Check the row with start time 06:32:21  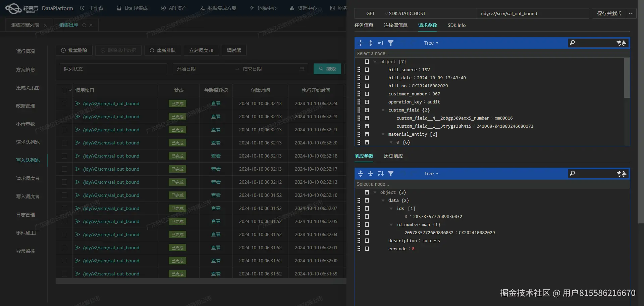pyautogui.click(x=64, y=130)
